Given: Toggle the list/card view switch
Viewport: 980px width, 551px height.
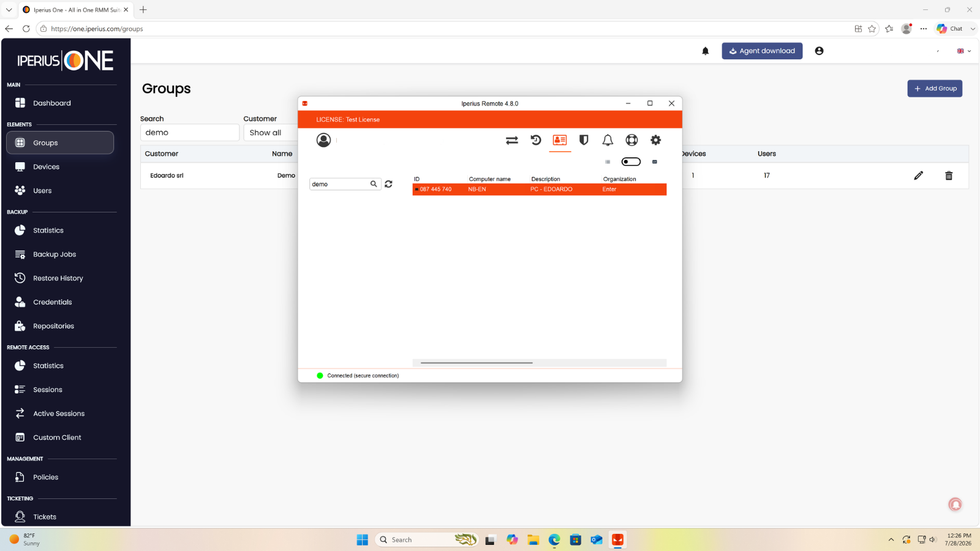Looking at the screenshot, I should point(631,162).
